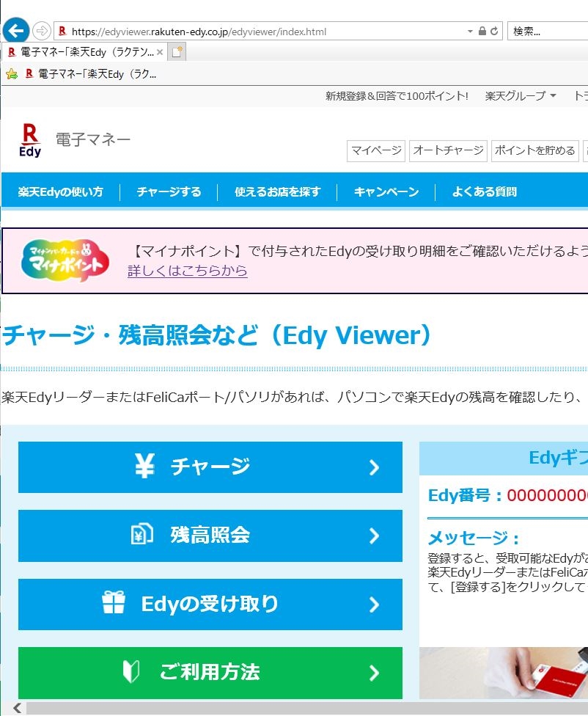Open 新規登録＆回答で100ポイント link
This screenshot has height=716, width=588.
pos(397,96)
